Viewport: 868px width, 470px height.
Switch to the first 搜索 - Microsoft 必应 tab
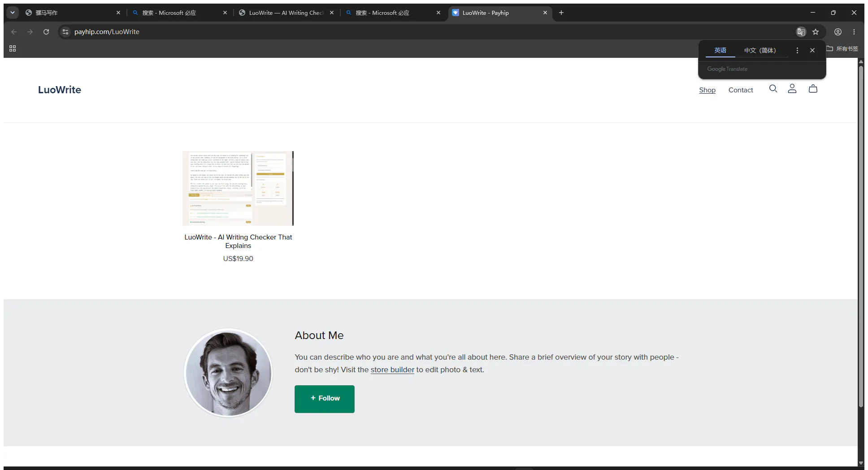179,13
